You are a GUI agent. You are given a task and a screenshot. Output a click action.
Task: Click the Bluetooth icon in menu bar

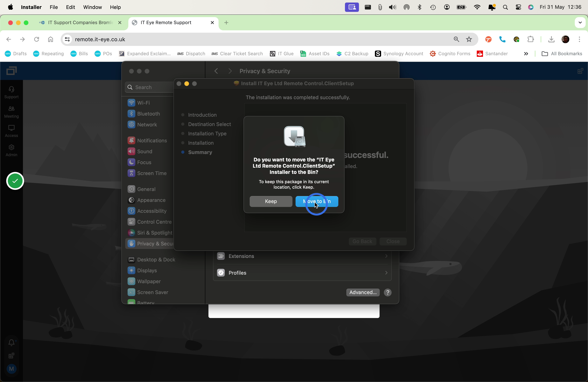pos(419,7)
